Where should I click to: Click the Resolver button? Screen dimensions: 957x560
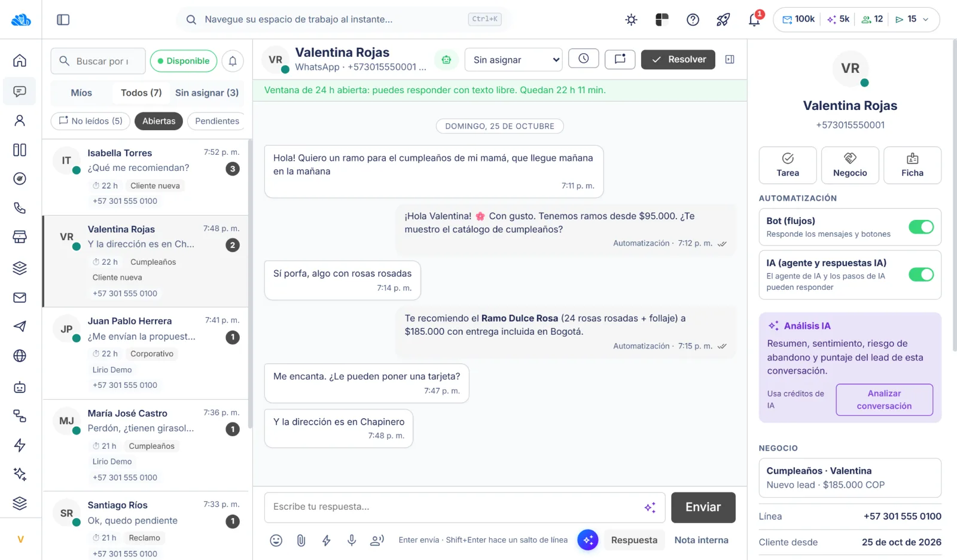pos(678,59)
